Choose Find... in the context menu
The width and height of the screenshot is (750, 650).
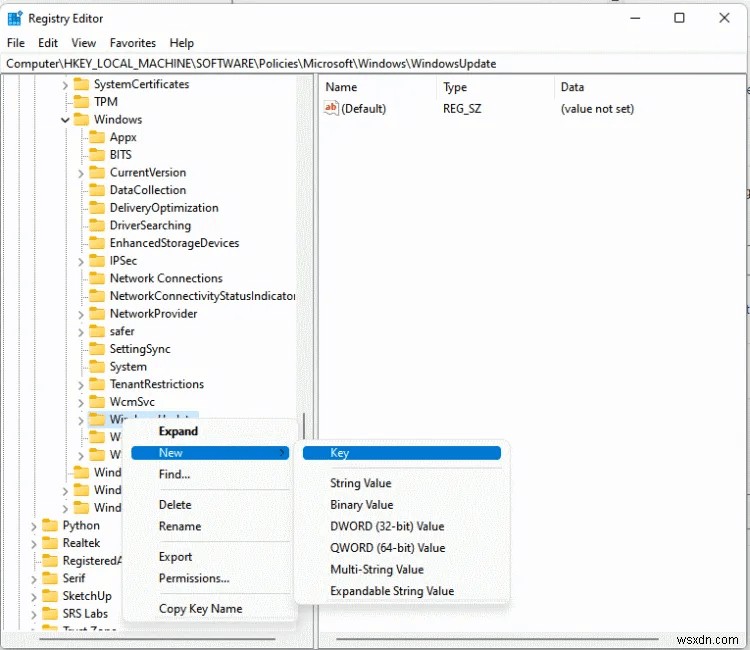coord(210,474)
